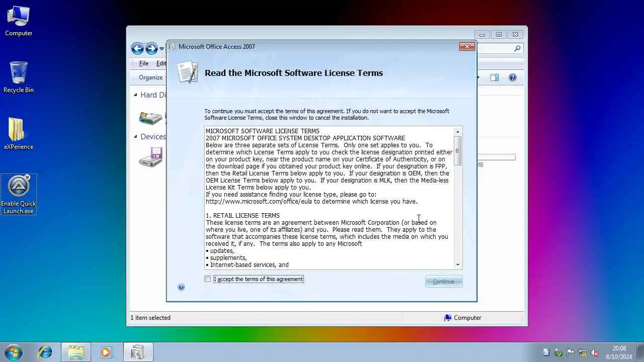Viewport: 644px width, 362px height.
Task: Click the muted speaker volume tray icon
Action: (594, 352)
